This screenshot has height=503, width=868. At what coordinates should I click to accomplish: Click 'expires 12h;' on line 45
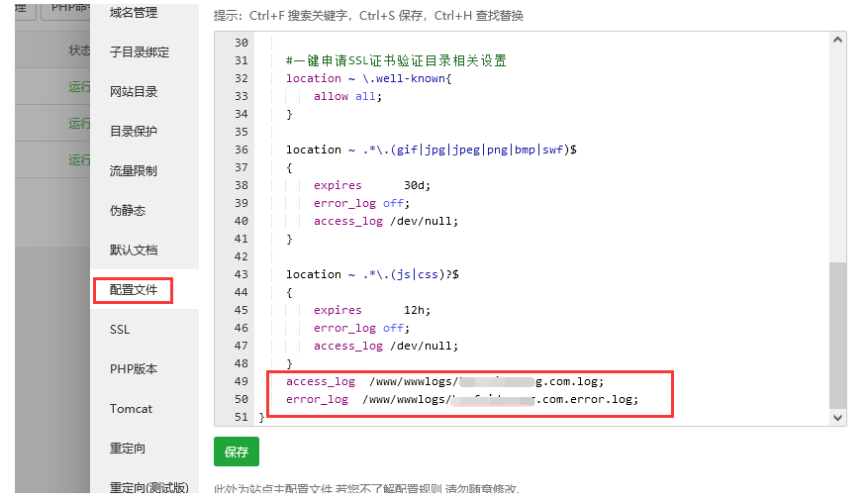372,310
